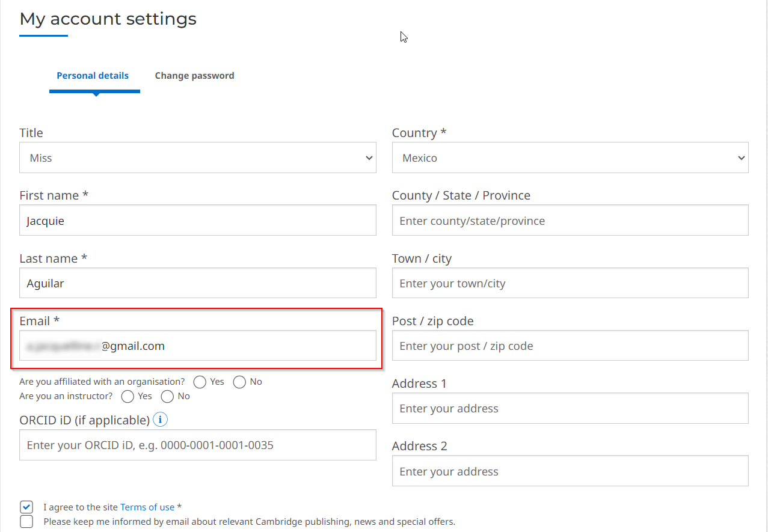The height and width of the screenshot is (532, 768).
Task: Click the Post / zip code field
Action: pos(570,346)
